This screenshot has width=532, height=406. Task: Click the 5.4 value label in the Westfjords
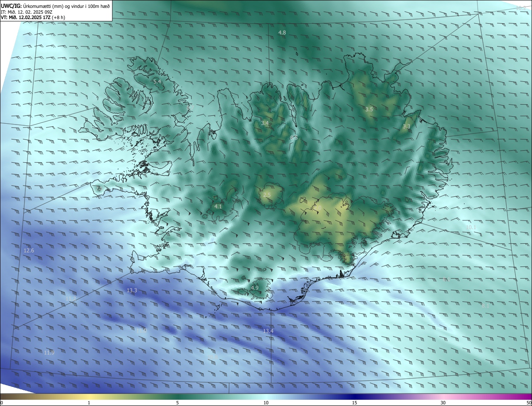click(x=157, y=82)
